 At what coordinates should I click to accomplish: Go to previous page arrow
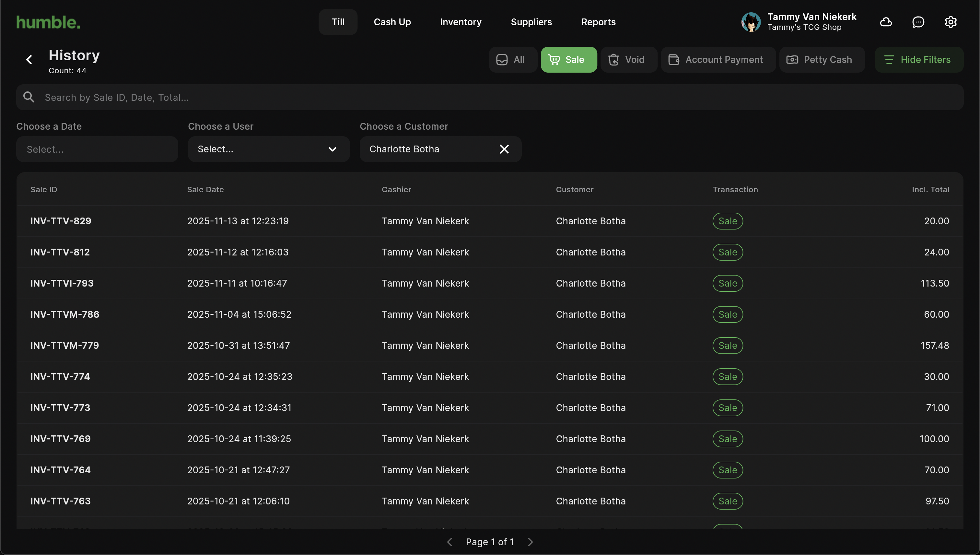449,542
